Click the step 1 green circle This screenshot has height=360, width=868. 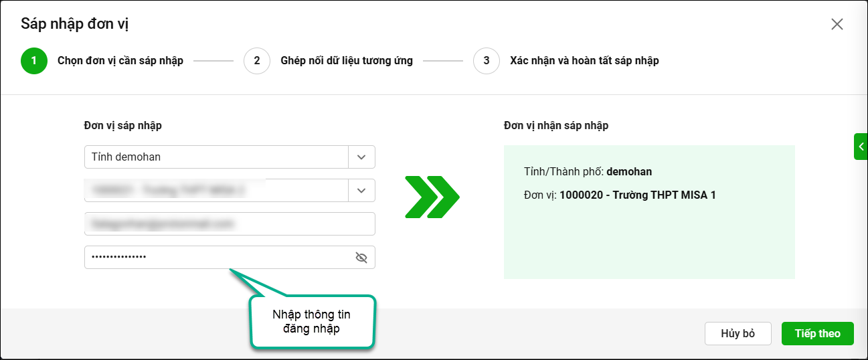tap(33, 61)
